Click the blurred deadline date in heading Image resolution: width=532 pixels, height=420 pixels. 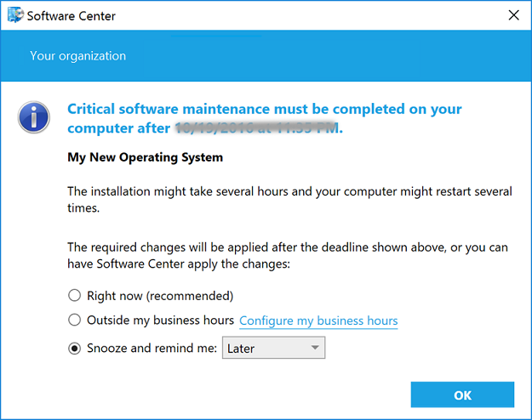tap(257, 129)
